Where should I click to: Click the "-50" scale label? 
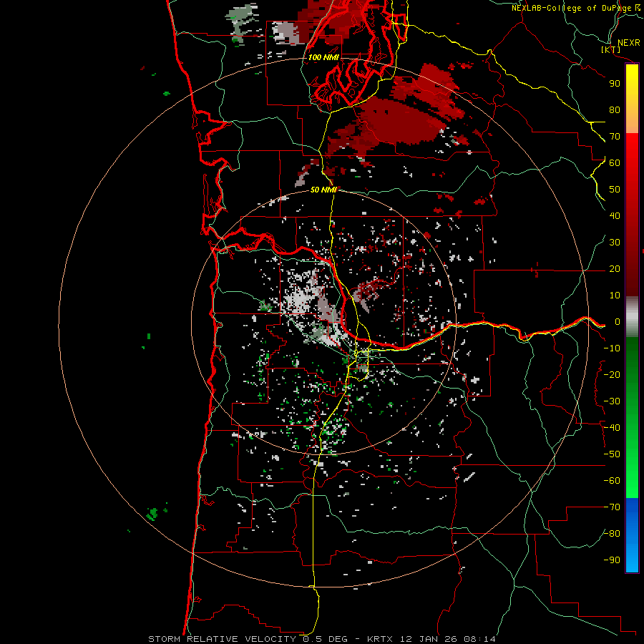pyautogui.click(x=612, y=454)
